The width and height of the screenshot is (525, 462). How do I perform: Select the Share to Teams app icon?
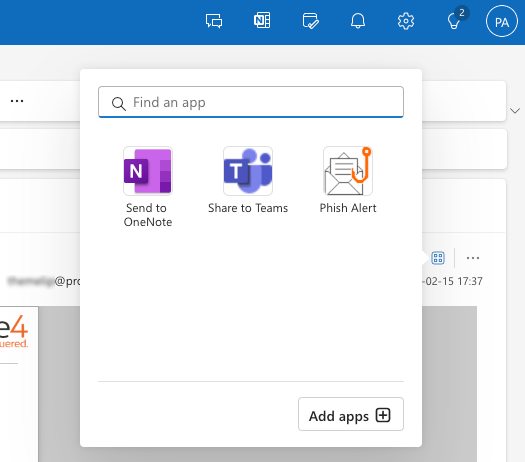[248, 171]
